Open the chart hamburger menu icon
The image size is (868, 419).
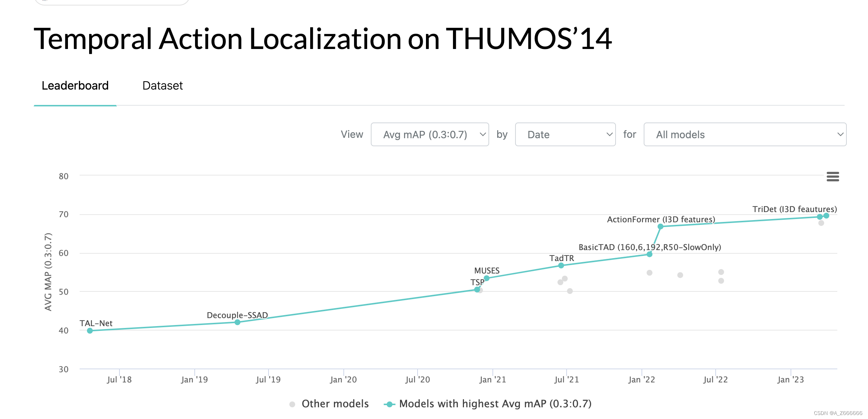[x=833, y=177]
